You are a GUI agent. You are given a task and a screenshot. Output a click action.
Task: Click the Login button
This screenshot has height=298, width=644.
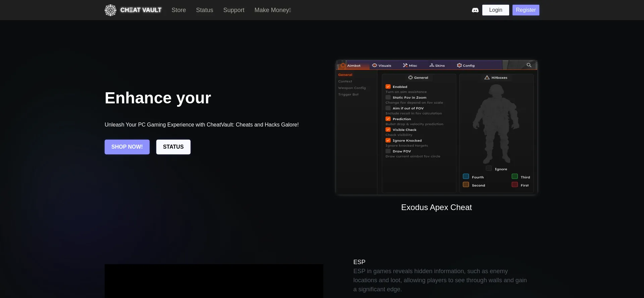click(495, 10)
